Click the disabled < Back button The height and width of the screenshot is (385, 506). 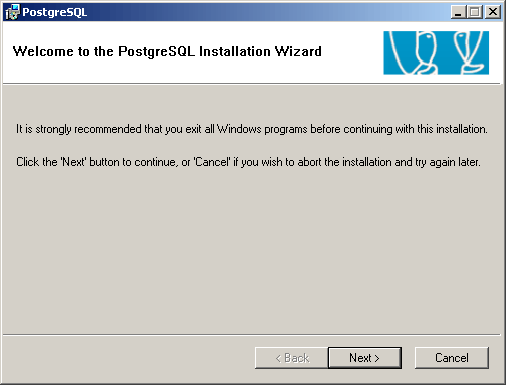pyautogui.click(x=292, y=358)
